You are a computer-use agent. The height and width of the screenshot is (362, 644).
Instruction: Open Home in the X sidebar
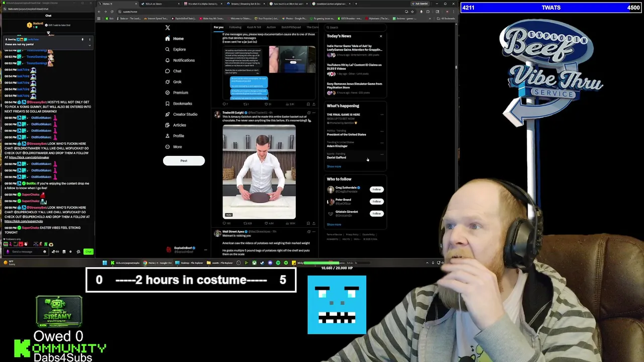coord(175,39)
